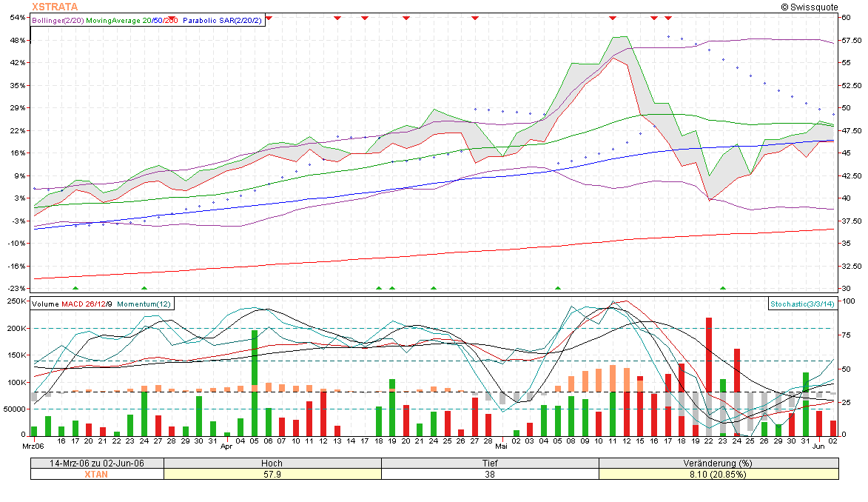Screen dimensions: 868x502
Task: Select the Parabolic SAR(2/20/2) legend entry
Action: click(x=222, y=21)
